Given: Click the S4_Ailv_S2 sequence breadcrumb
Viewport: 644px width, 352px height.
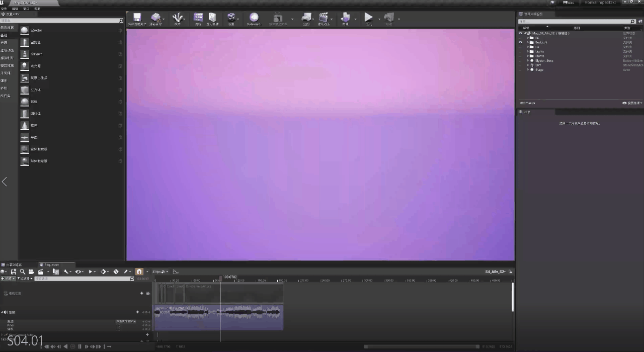Looking at the screenshot, I should tap(495, 272).
